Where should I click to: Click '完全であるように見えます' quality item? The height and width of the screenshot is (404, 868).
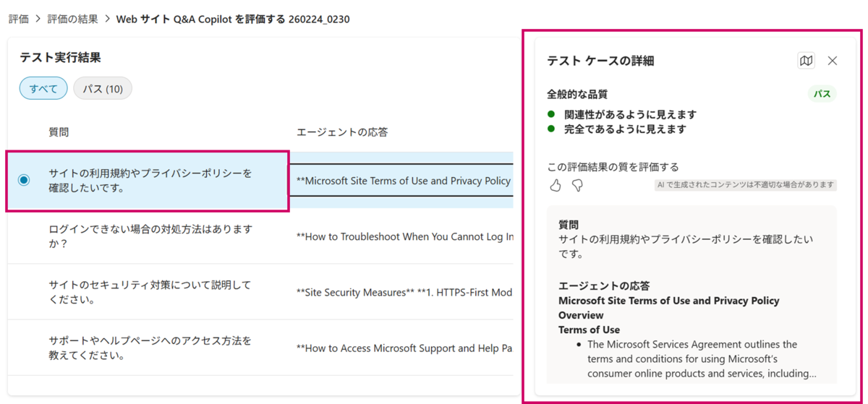pos(626,129)
